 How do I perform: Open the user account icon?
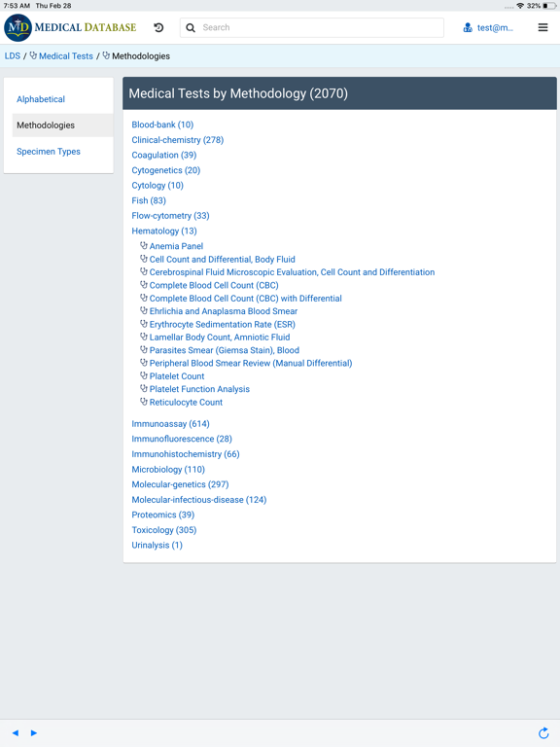(x=468, y=27)
